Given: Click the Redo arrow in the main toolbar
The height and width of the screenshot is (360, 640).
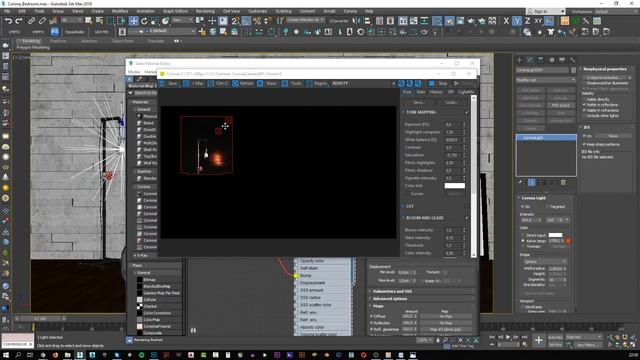Looking at the screenshot, I should point(19,21).
